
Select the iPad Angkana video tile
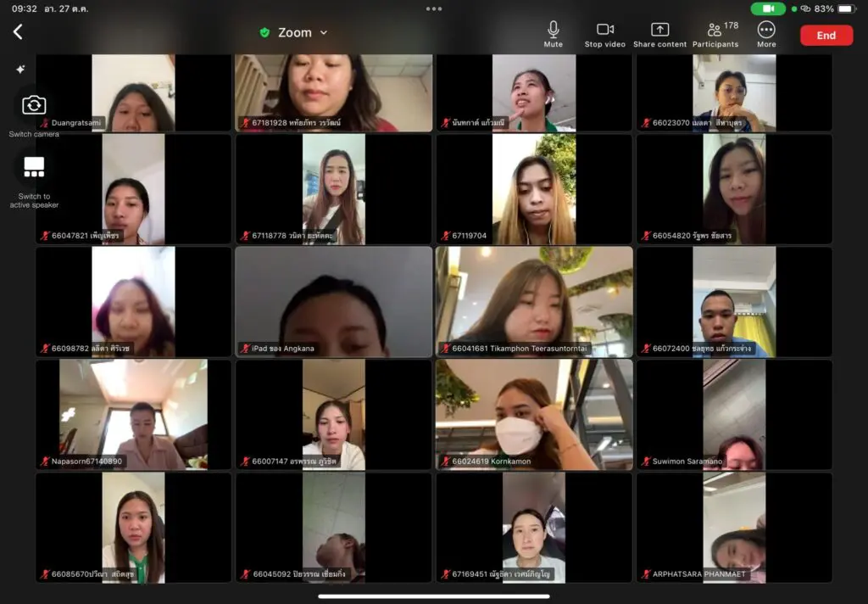tap(334, 301)
